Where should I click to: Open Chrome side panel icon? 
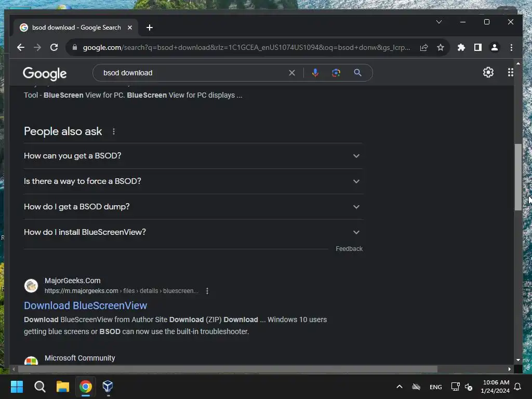478,47
